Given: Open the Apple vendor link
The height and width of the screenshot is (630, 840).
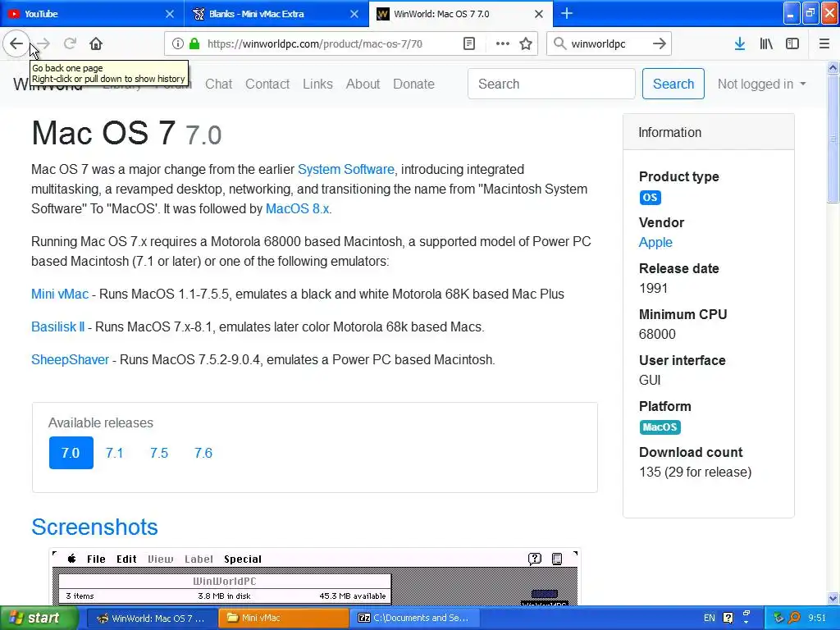Looking at the screenshot, I should (x=655, y=242).
